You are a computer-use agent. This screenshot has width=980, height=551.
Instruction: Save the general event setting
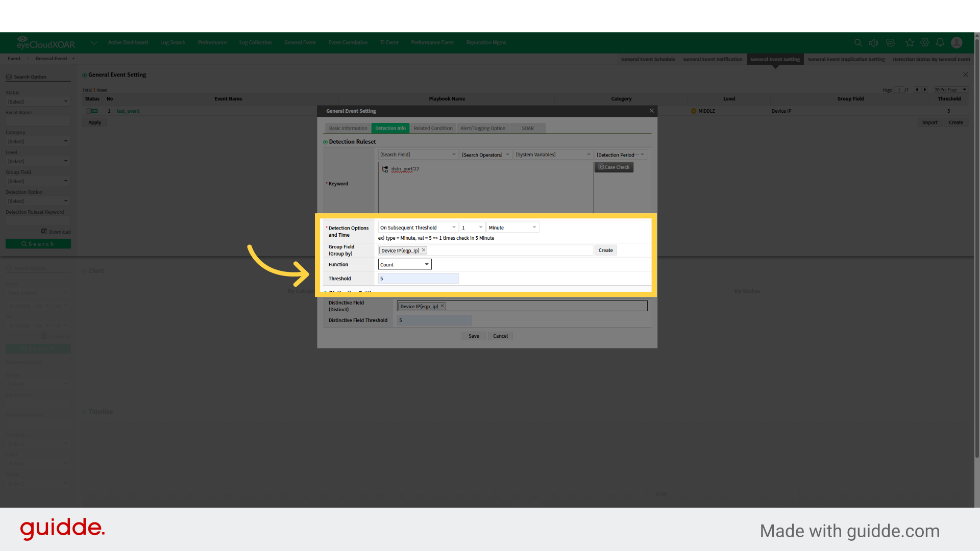click(473, 336)
